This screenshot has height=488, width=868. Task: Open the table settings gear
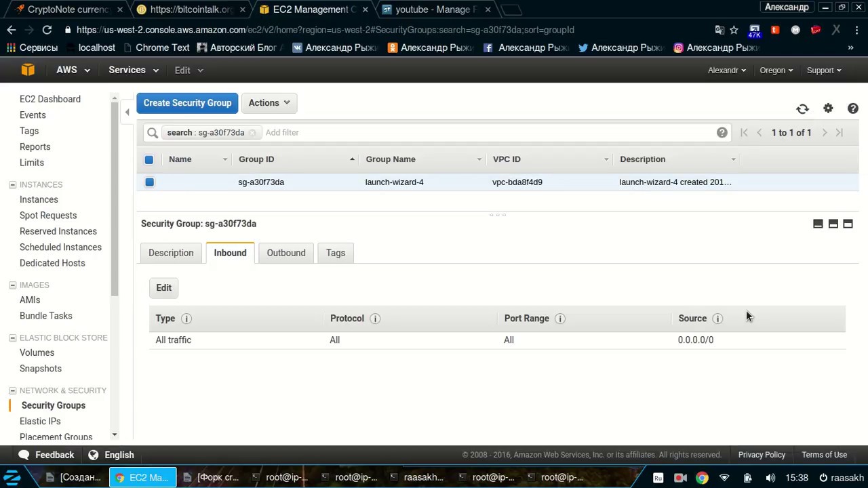tap(828, 108)
